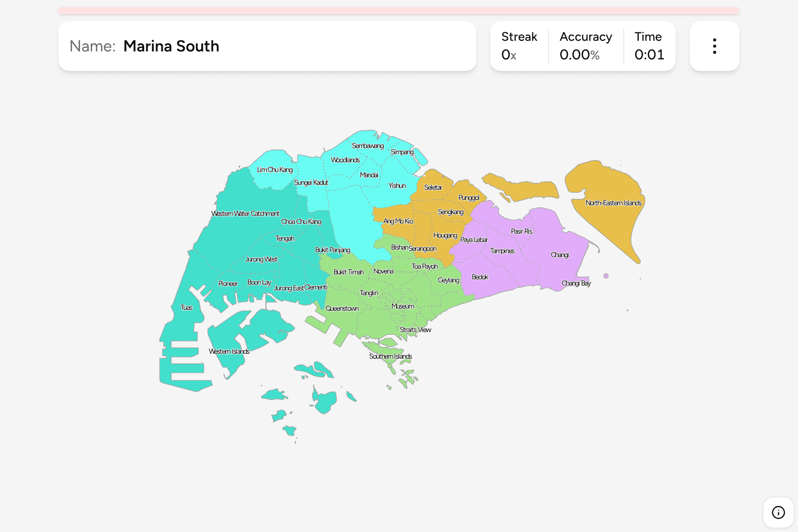Click the pink progress bar at top
This screenshot has height=532, width=798.
399,10
